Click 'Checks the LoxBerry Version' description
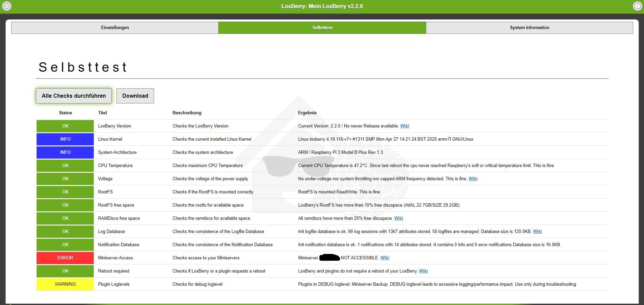Image resolution: width=644 pixels, height=305 pixels. pos(200,126)
